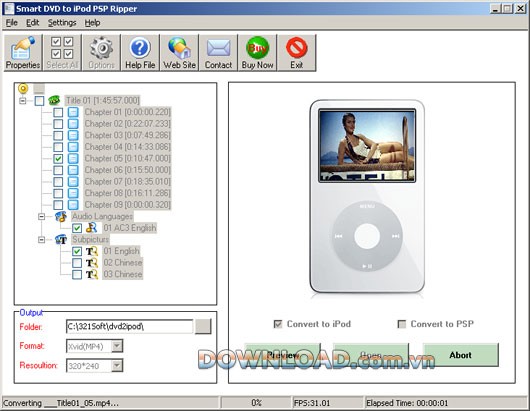The height and width of the screenshot is (411, 530).
Task: Check the Chapter 06 checkbox
Action: [58, 170]
